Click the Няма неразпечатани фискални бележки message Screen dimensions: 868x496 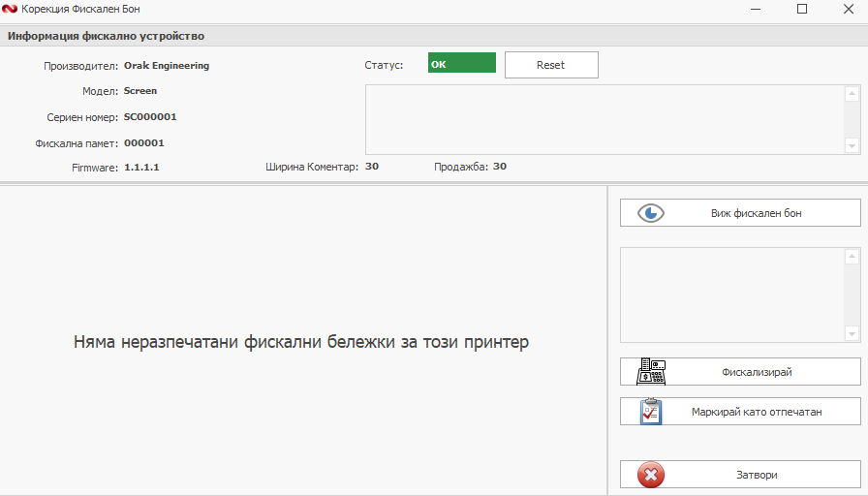(301, 343)
